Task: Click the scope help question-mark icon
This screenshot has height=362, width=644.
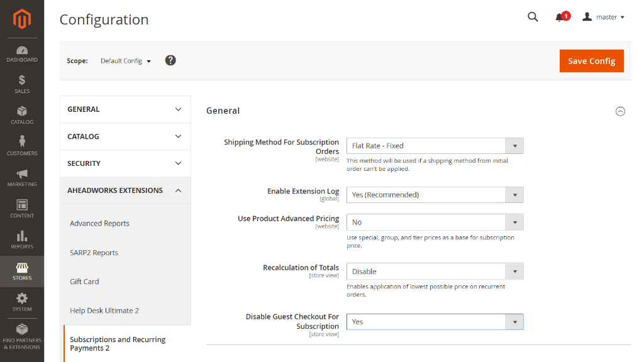Action: pos(170,60)
